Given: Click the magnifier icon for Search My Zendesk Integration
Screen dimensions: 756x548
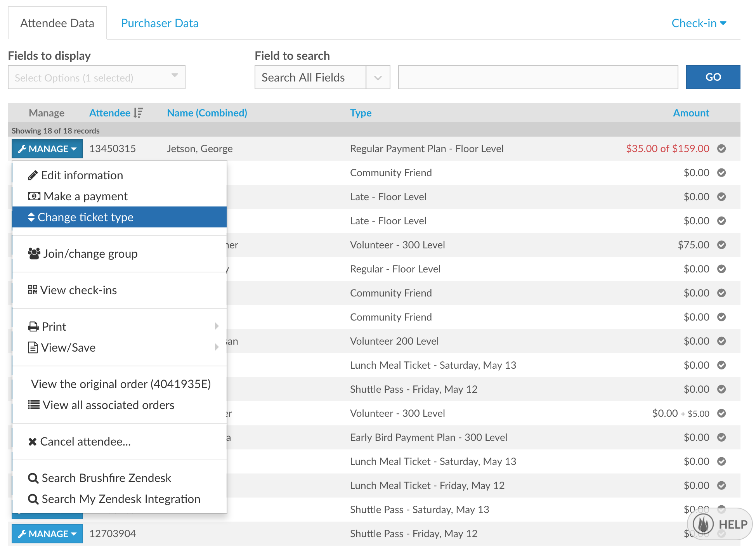Looking at the screenshot, I should 33,499.
